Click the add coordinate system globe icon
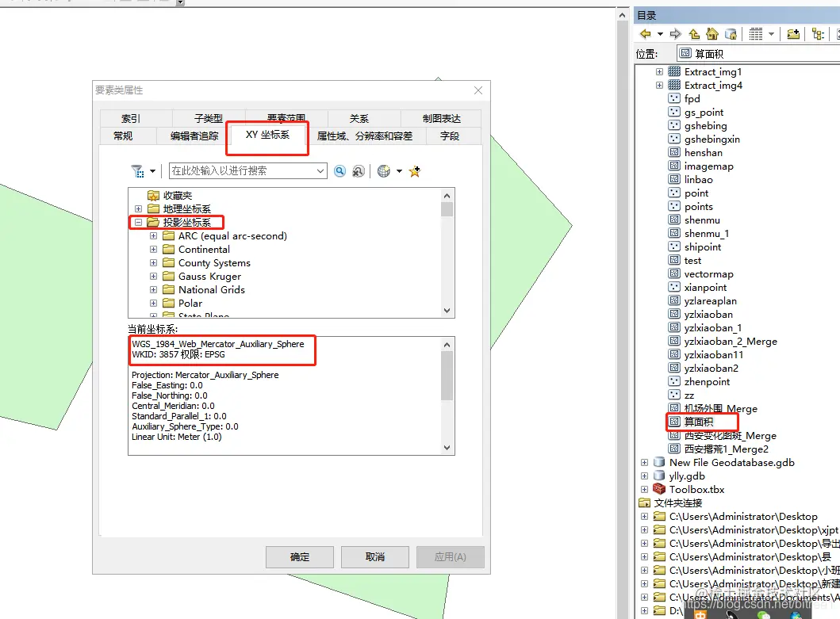The width and height of the screenshot is (840, 619). [x=384, y=171]
